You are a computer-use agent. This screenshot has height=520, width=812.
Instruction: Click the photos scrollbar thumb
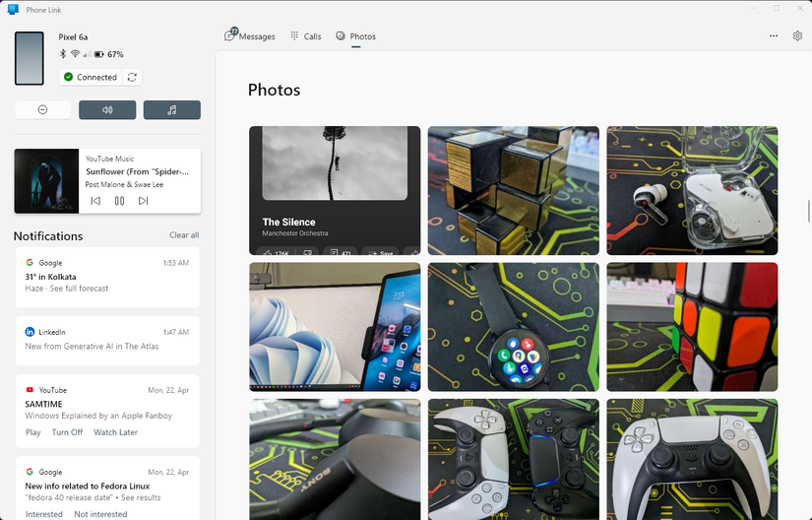[x=808, y=211]
